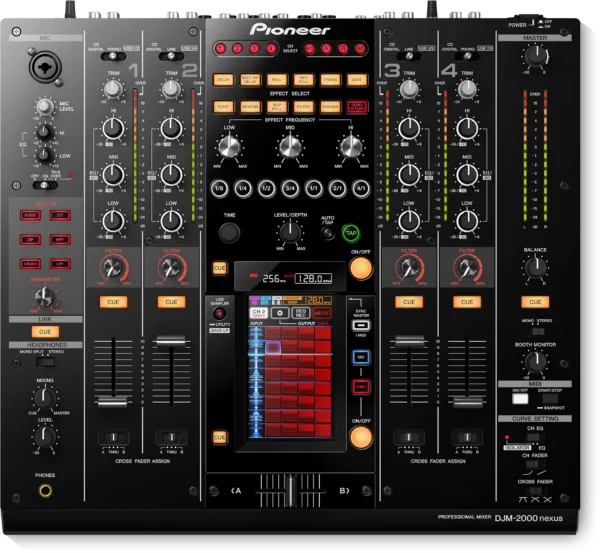This screenshot has width=600, height=553.
Task: Flip channel 3 input selector switch
Action: point(409,57)
